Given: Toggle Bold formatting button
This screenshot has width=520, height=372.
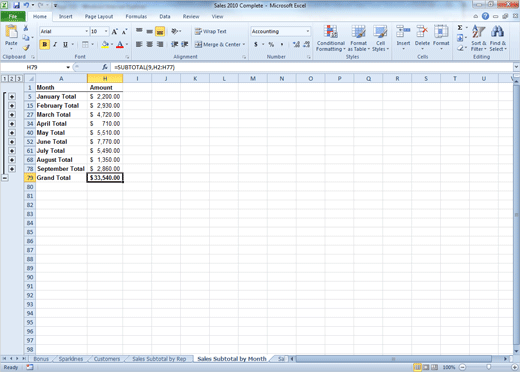Looking at the screenshot, I should click(x=45, y=44).
